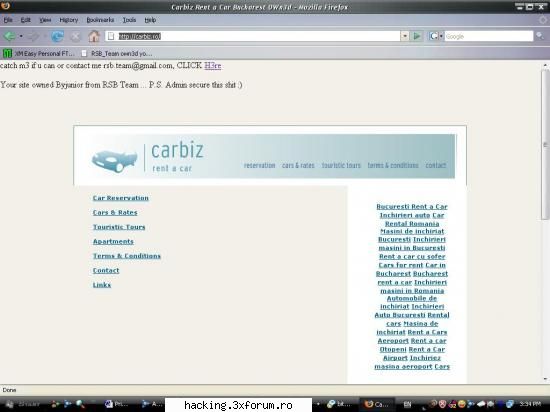Click the H3re link in defacement message
Image resolution: width=550 pixels, height=412 pixels.
[213, 66]
